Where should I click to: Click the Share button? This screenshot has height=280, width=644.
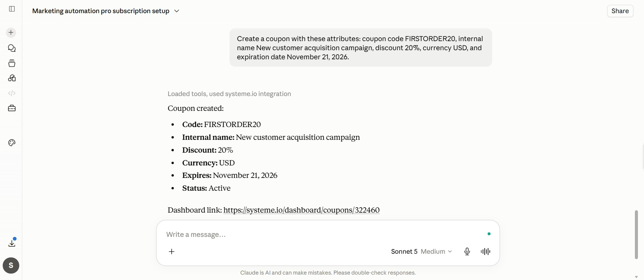(x=620, y=11)
